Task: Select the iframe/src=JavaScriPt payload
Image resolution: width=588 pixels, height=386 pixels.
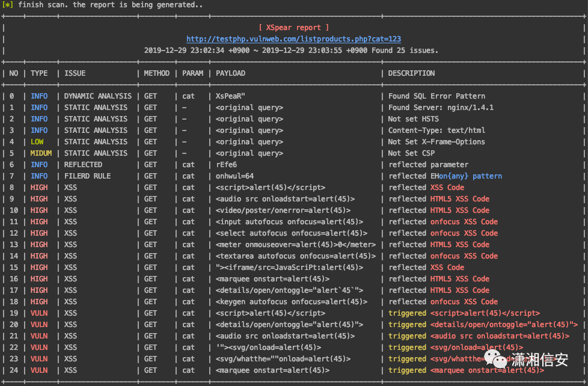Action: click(x=289, y=268)
